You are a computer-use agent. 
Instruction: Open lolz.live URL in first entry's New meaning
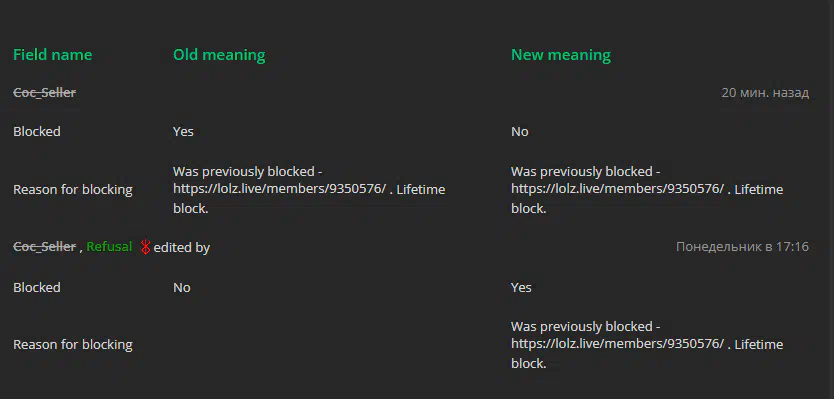[x=618, y=189]
